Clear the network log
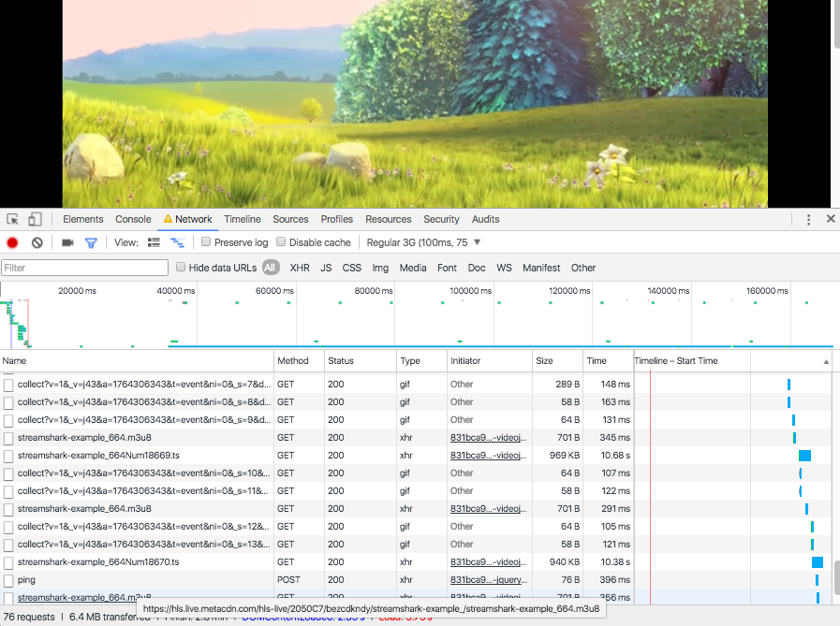The image size is (840, 626). coord(37,242)
